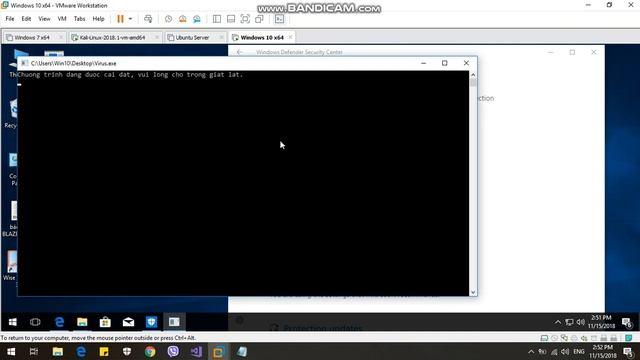Switch to the Ubuntu Server tab
The width and height of the screenshot is (640, 360).
coord(195,38)
